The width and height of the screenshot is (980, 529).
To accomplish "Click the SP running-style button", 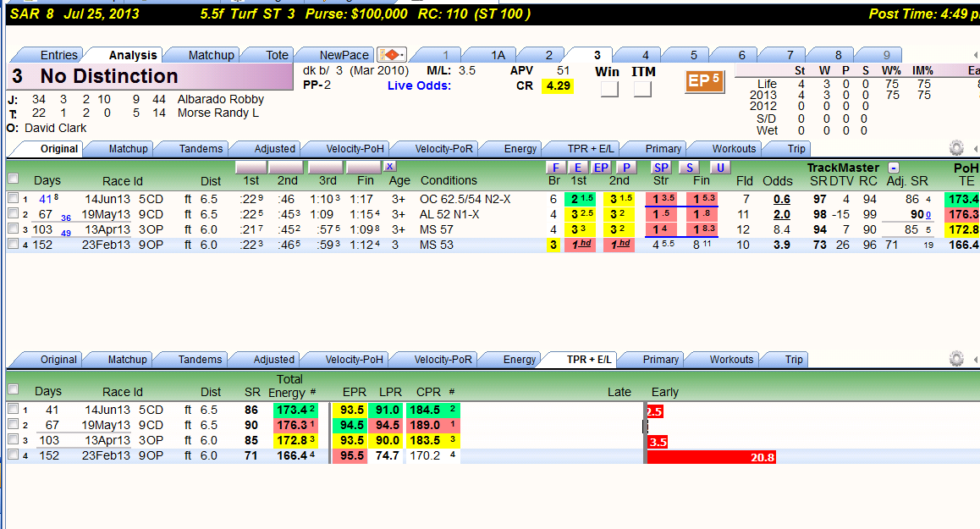I will [661, 168].
